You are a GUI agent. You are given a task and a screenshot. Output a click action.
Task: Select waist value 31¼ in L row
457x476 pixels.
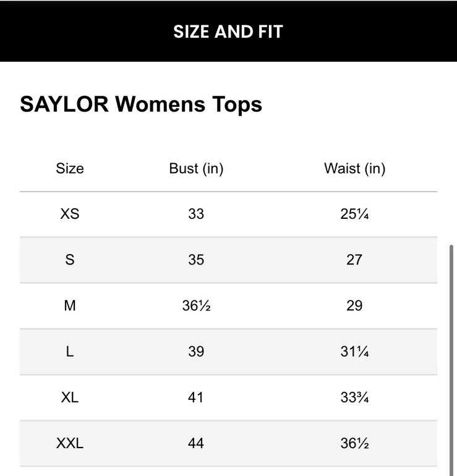coord(354,351)
